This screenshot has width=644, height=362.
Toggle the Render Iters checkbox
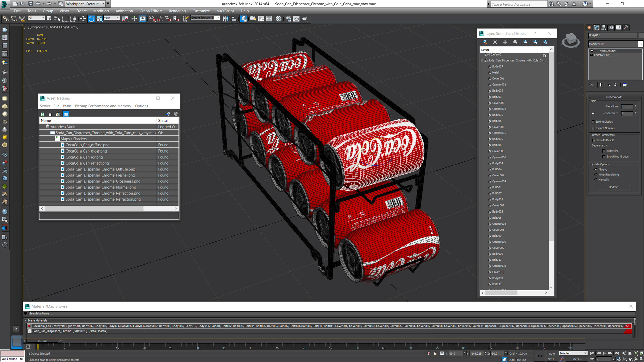pyautogui.click(x=593, y=113)
